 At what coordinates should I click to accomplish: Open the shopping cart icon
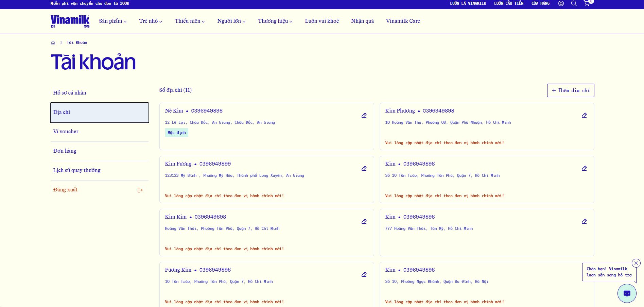pyautogui.click(x=587, y=3)
